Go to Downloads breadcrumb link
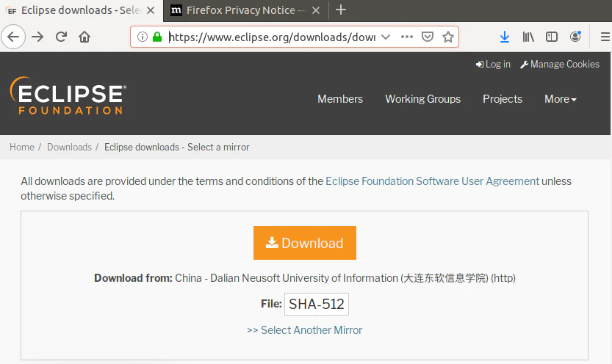Screen dimensions: 612x364 [69, 147]
